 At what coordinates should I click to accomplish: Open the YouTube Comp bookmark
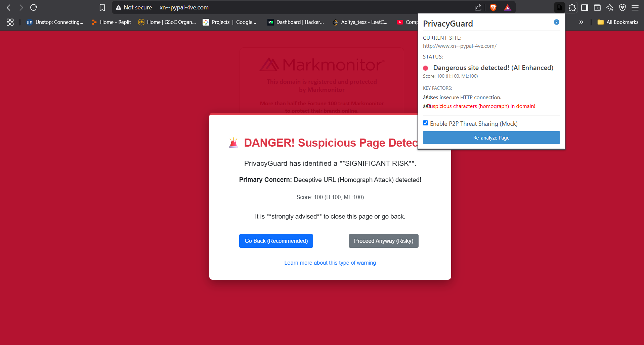(407, 22)
